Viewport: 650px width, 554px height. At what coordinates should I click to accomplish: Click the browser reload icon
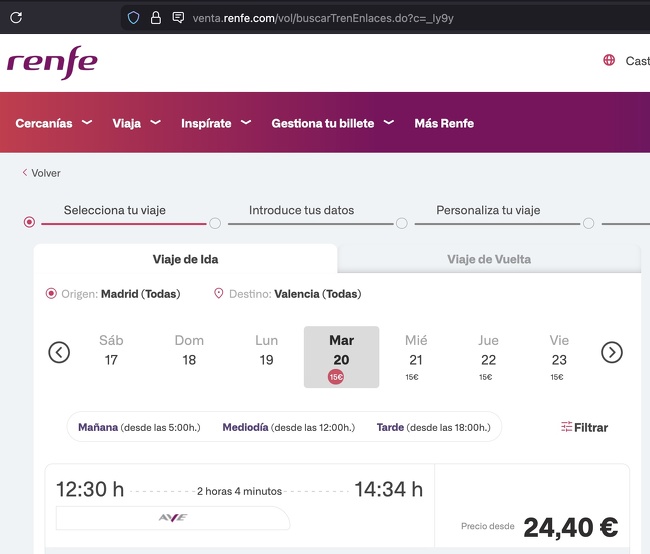pos(16,17)
